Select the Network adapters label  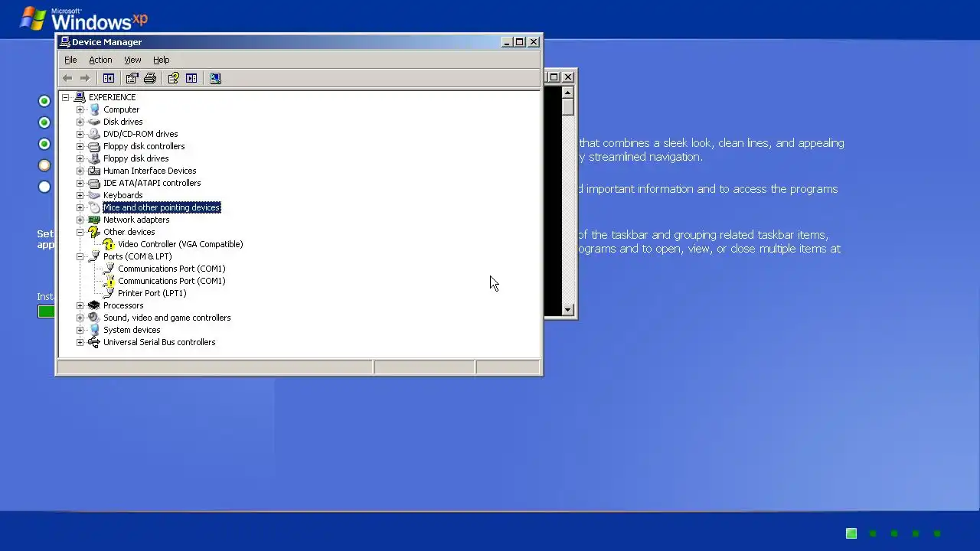[136, 220]
